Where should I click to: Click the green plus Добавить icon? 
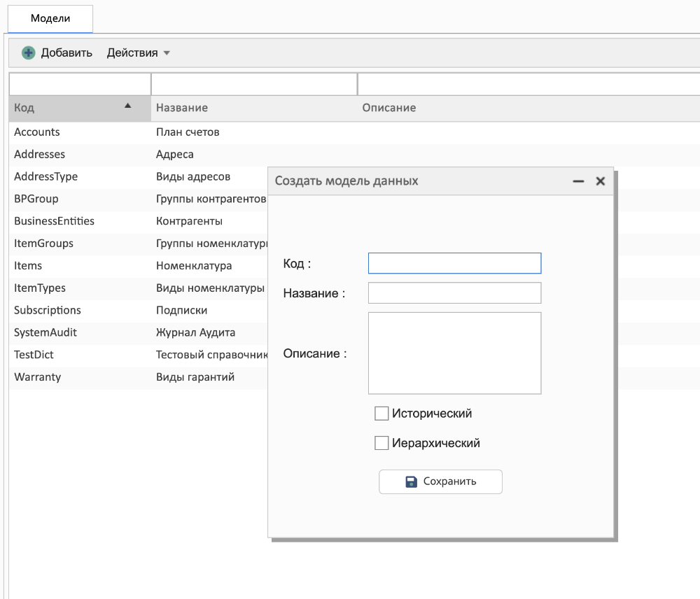pos(28,52)
